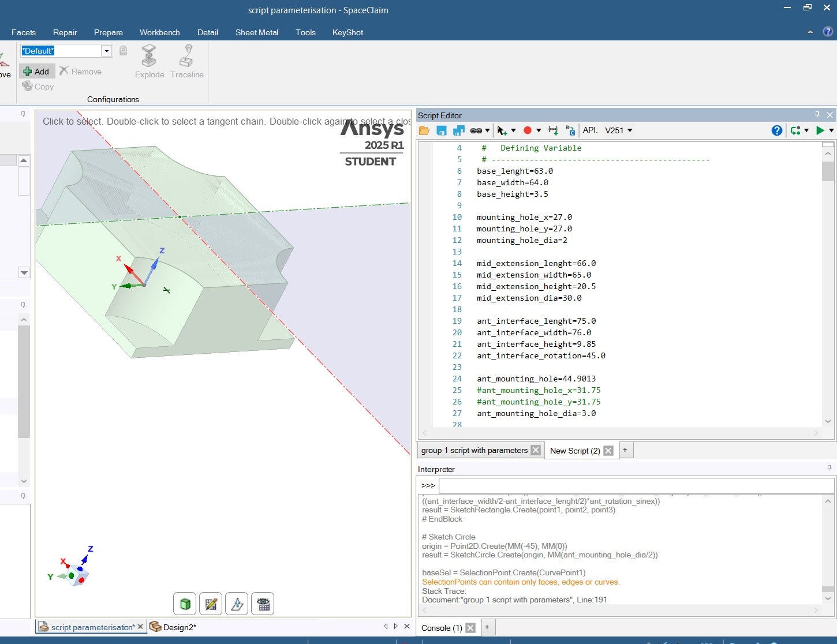837x644 pixels.
Task: Open the Tools ribbon tab
Action: pyautogui.click(x=306, y=32)
